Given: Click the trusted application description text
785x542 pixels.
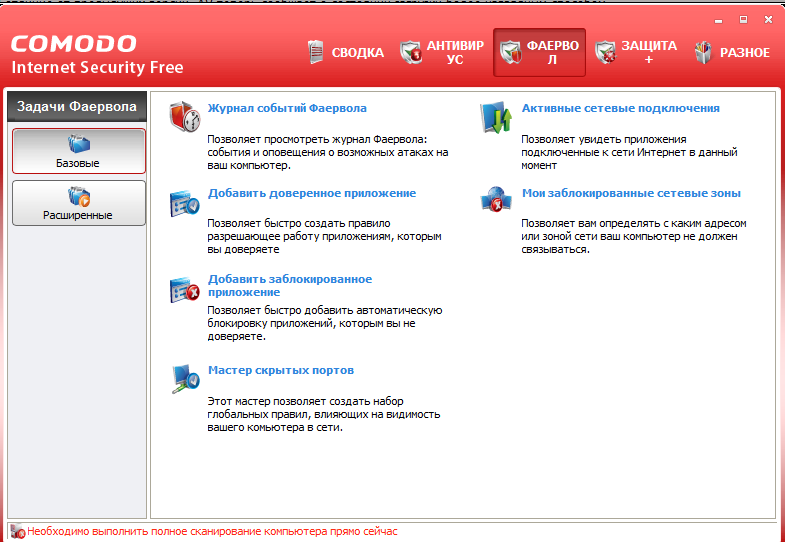Looking at the screenshot, I should tap(324, 236).
